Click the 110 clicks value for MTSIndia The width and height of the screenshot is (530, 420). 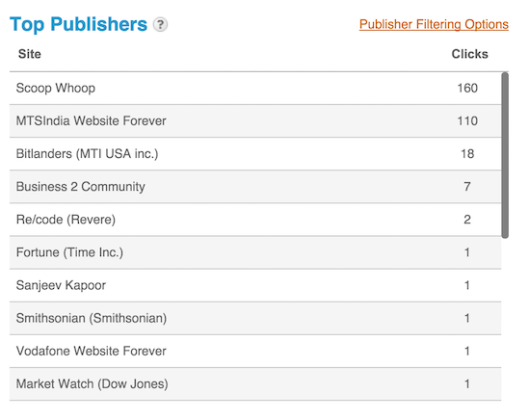(x=467, y=121)
